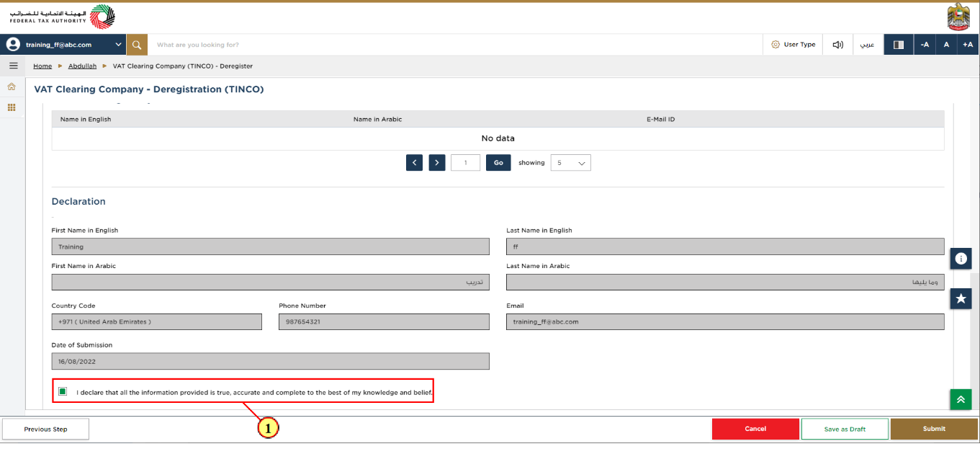
Task: Go to previous table page arrow
Action: coord(414,163)
